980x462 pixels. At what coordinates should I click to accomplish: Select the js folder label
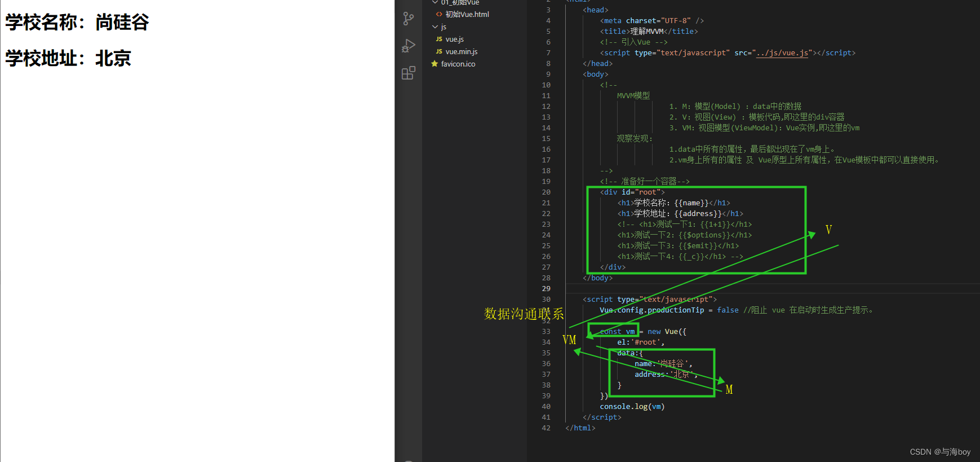[444, 27]
